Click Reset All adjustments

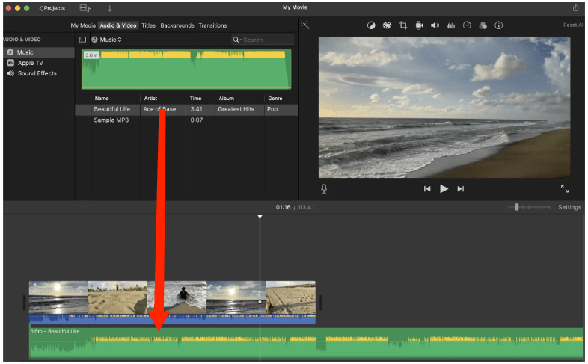[x=573, y=25]
